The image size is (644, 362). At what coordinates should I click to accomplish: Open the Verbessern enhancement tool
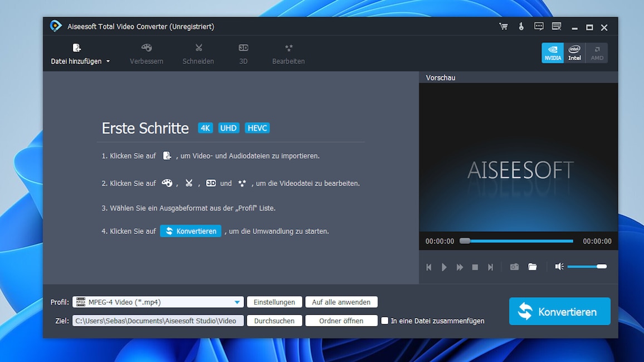[x=147, y=54]
